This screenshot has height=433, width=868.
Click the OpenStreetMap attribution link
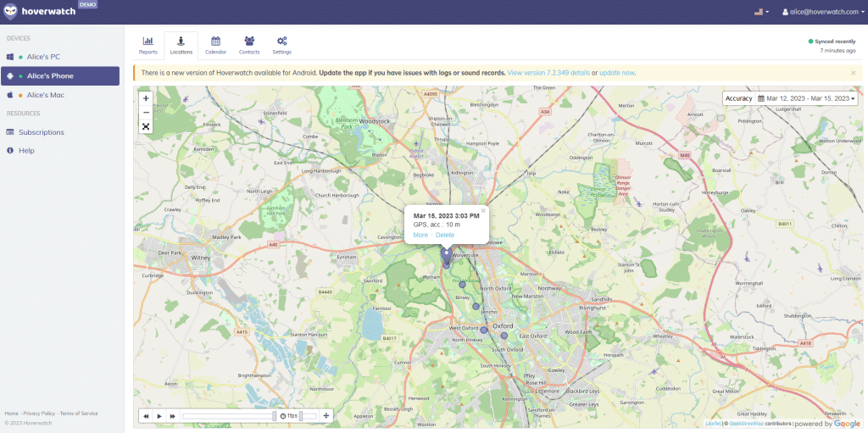tap(746, 425)
